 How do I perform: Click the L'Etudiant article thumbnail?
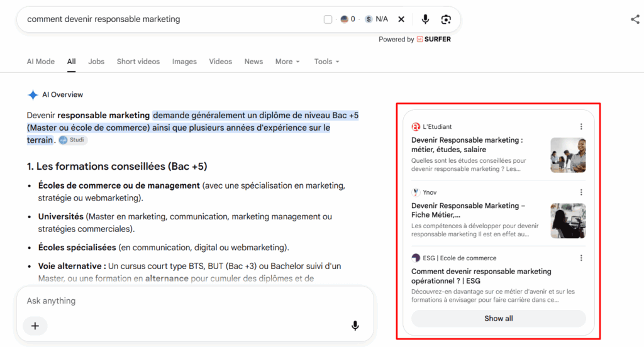[x=568, y=155]
